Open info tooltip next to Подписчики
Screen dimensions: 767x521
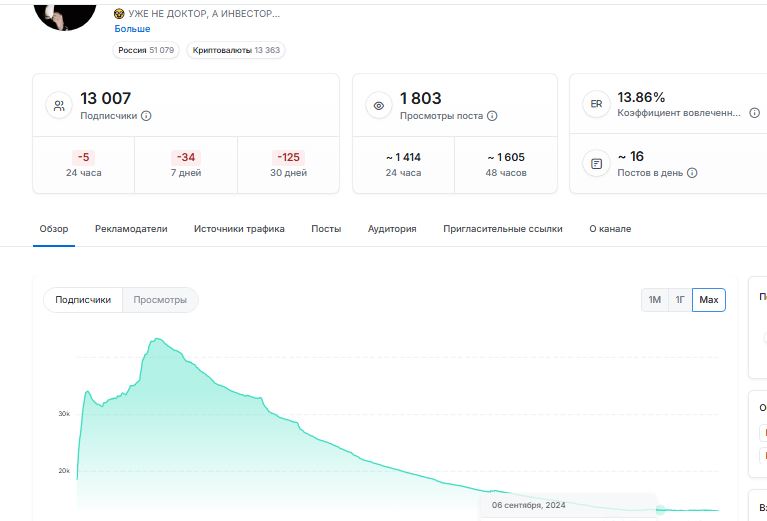pos(146,116)
